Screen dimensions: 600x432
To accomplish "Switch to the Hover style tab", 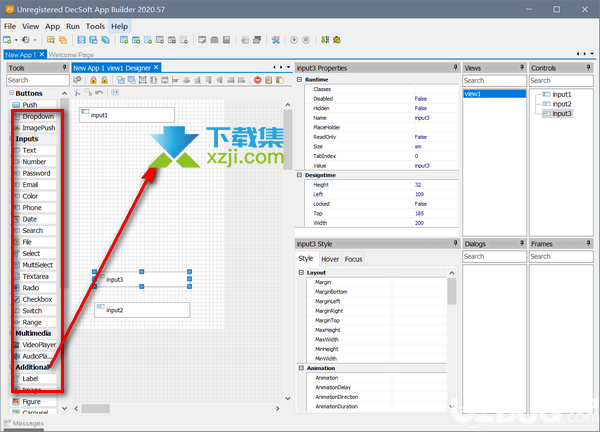I will point(330,259).
